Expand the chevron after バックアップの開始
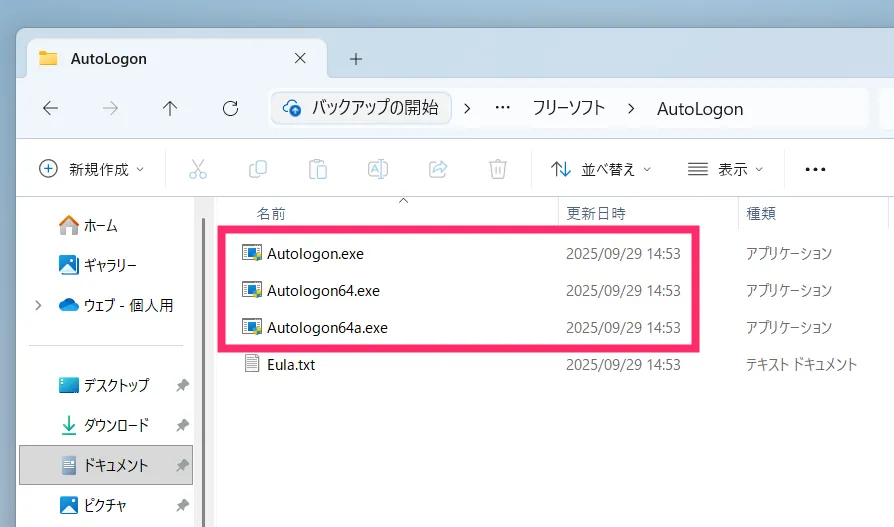Screen dimensions: 894x527 click(x=468, y=108)
